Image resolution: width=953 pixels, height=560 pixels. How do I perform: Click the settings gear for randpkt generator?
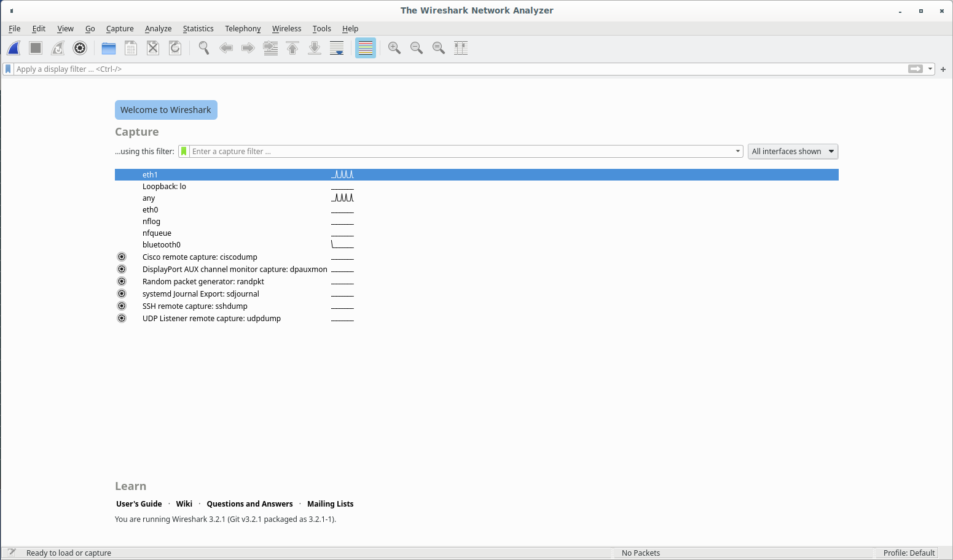click(x=122, y=281)
